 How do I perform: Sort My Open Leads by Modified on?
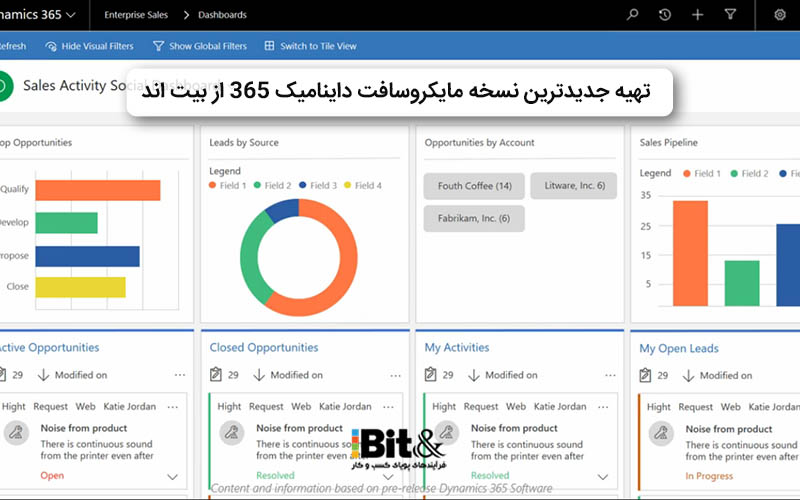[718, 376]
